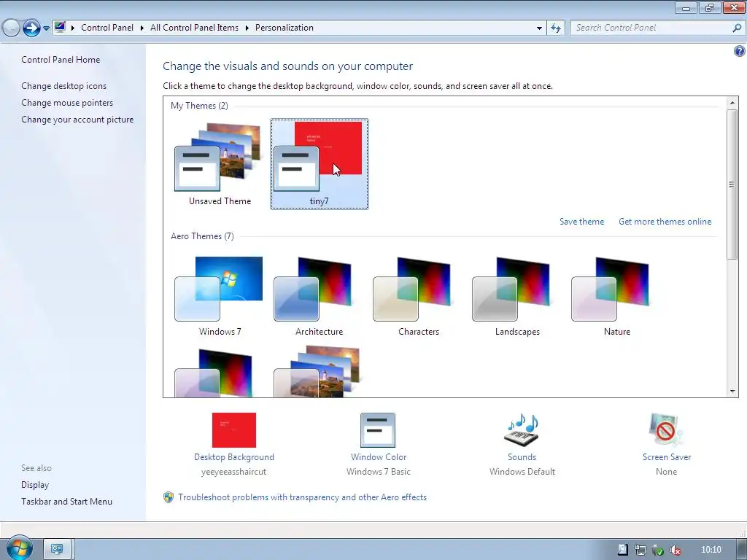This screenshot has width=747, height=560.
Task: Click the 'My Themes (2)' heading
Action: pyautogui.click(x=199, y=106)
